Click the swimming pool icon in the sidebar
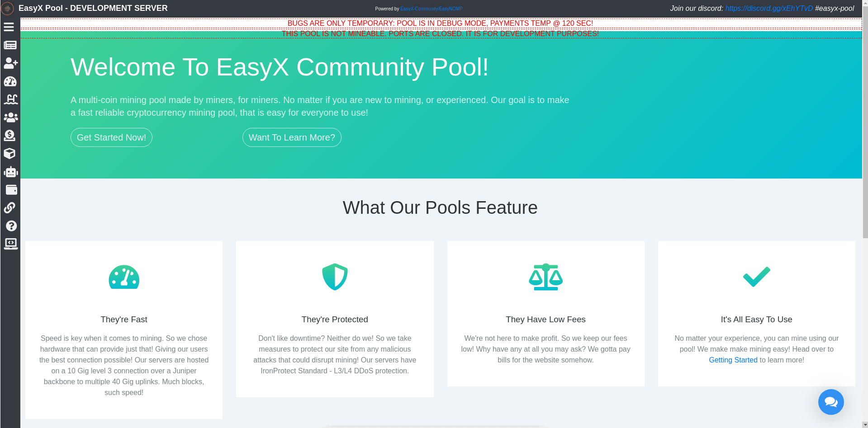The width and height of the screenshot is (868, 428). pyautogui.click(x=10, y=99)
